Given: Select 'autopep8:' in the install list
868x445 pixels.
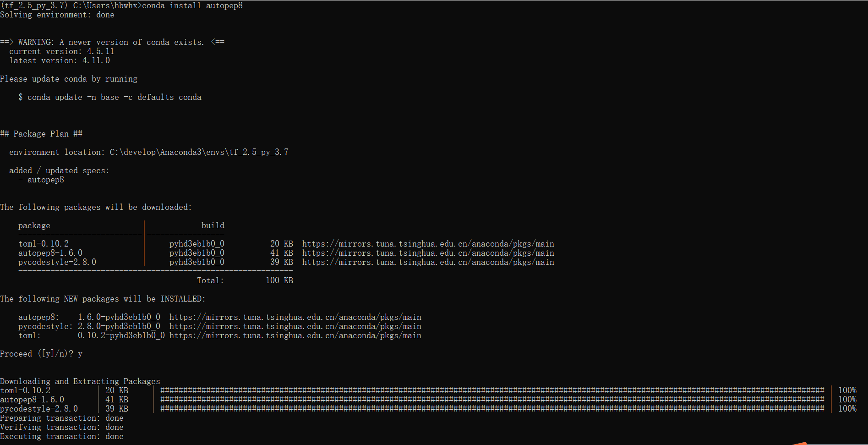Looking at the screenshot, I should pyautogui.click(x=39, y=317).
